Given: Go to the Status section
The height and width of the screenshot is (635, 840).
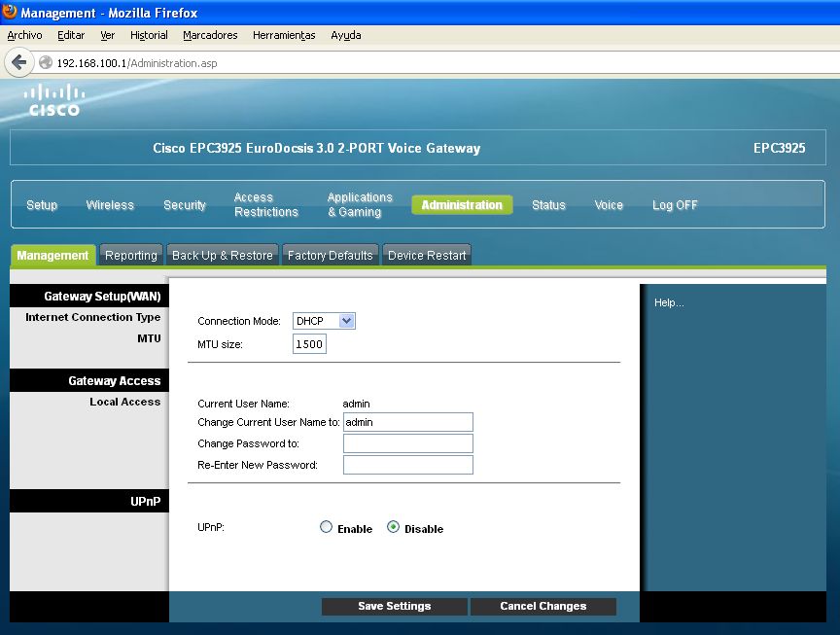Looking at the screenshot, I should (x=548, y=205).
